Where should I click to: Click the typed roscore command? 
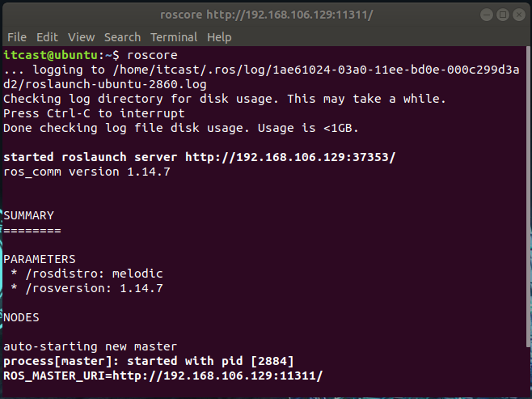(152, 55)
